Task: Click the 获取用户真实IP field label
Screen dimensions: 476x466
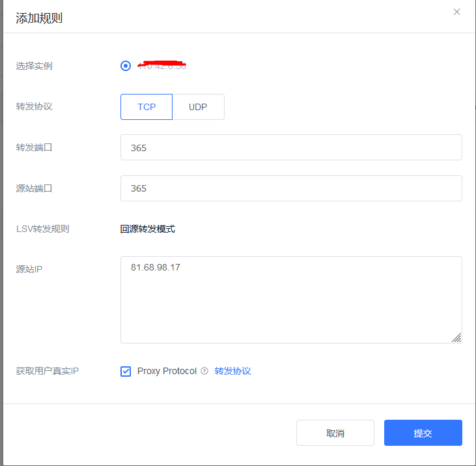Action: tap(47, 371)
